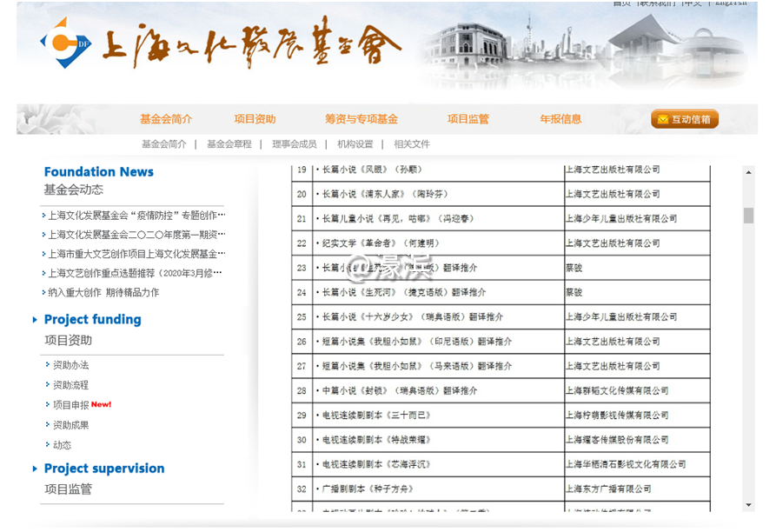The image size is (776, 532).
Task: Open the 理事会成员 submenu link
Action: tap(295, 144)
